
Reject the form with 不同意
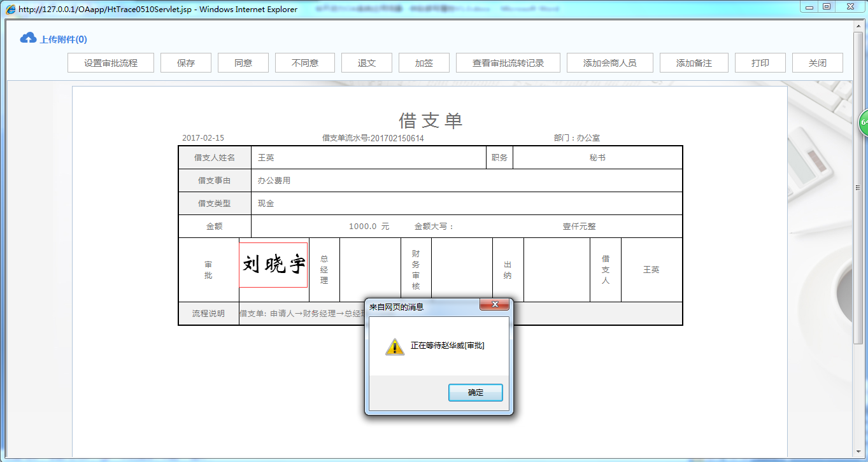click(304, 62)
